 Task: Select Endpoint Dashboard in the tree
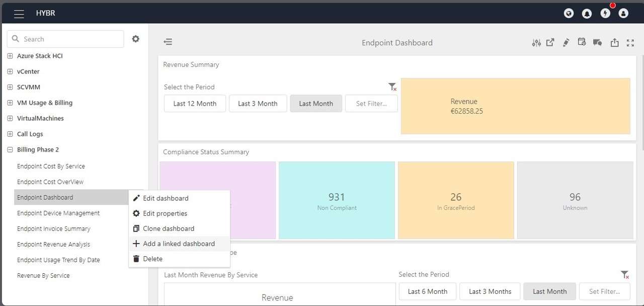coord(71,197)
